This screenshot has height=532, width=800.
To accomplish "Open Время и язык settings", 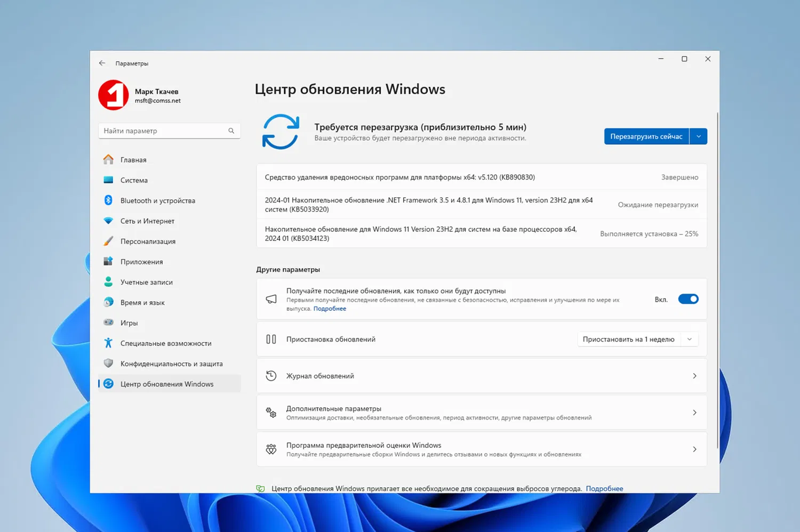I will [x=170, y=302].
